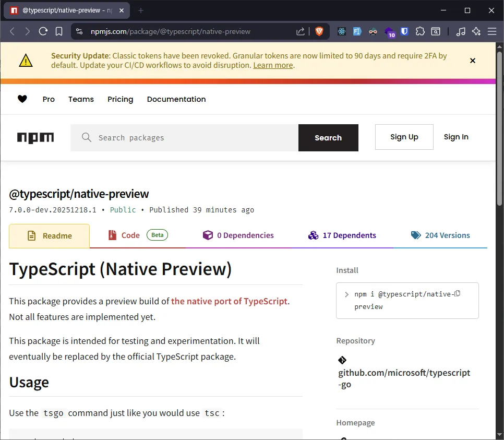
Task: Click the share icon in address bar
Action: [x=301, y=31]
